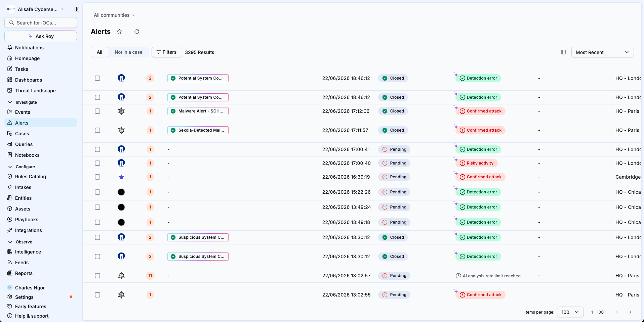The width and height of the screenshot is (644, 322).
Task: Click Cambridge entity cell
Action: point(628,177)
